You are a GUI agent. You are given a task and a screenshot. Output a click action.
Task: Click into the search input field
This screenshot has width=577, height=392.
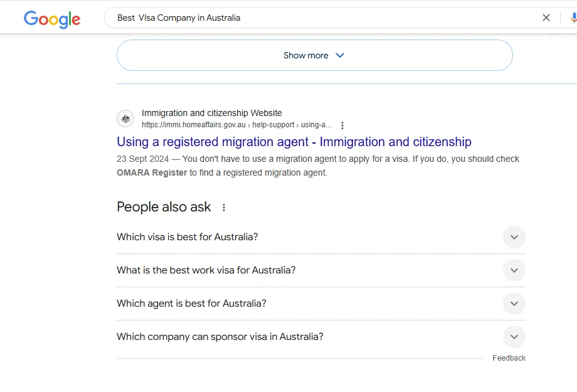tap(324, 18)
